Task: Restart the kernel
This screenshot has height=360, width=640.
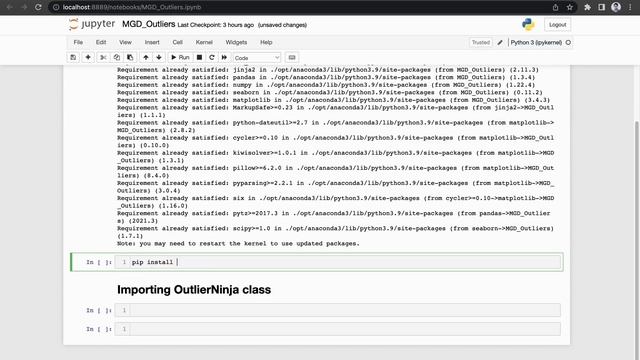Action: tap(212, 58)
